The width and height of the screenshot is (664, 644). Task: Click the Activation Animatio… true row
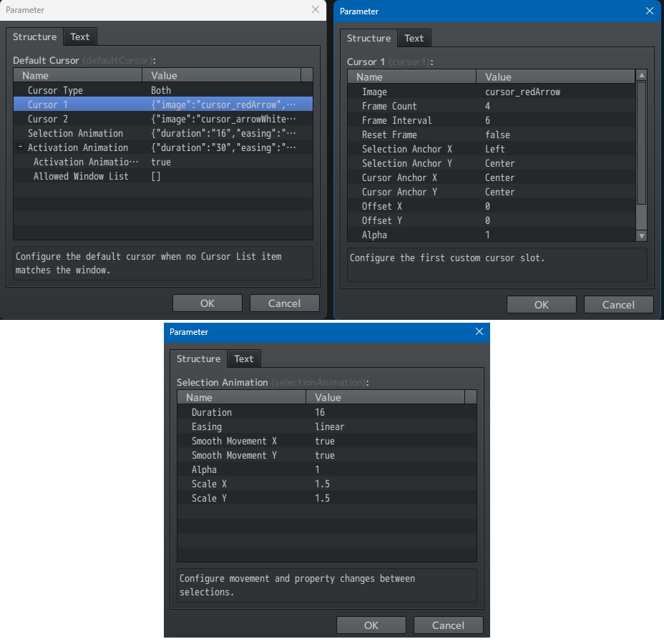(x=163, y=162)
